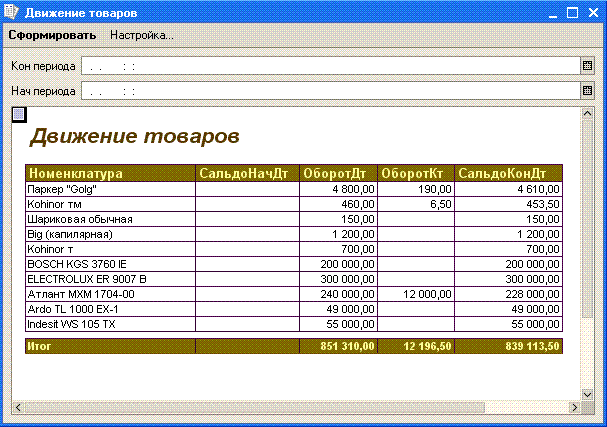Click the Kohinor тм cell
Image resolution: width=607 pixels, height=427 pixels.
point(110,204)
